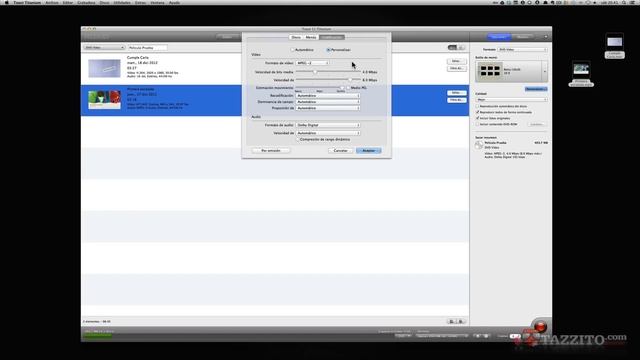Open Formato de audio Dolby Digital dropdown
640x360 pixels.
click(x=328, y=125)
